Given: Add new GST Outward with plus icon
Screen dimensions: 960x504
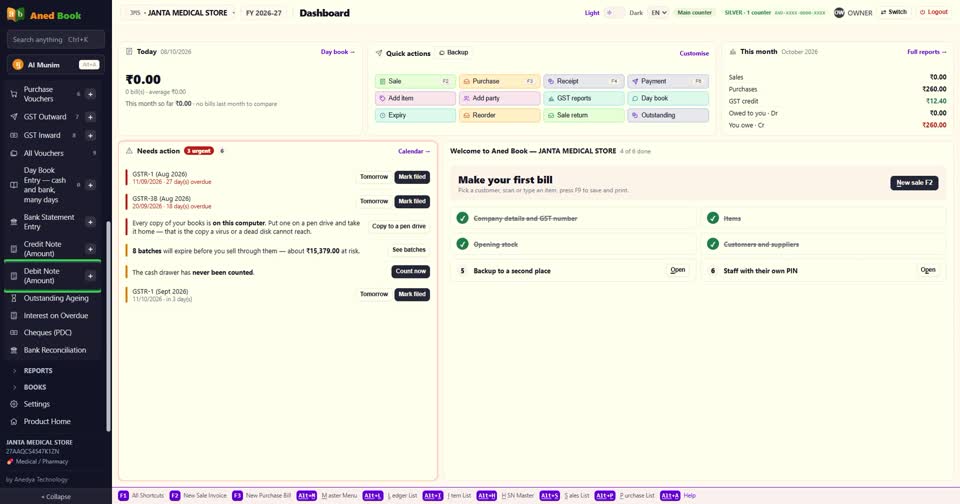Looking at the screenshot, I should (x=90, y=117).
